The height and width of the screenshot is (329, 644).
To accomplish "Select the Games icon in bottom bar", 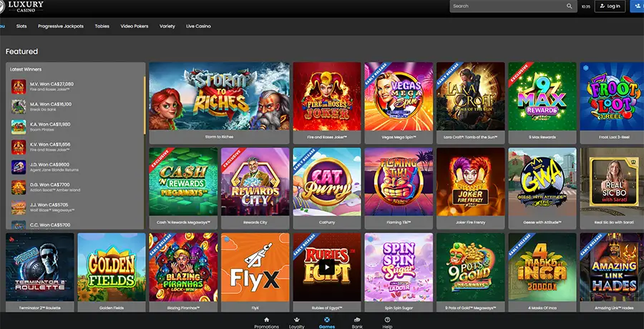I will [326, 320].
